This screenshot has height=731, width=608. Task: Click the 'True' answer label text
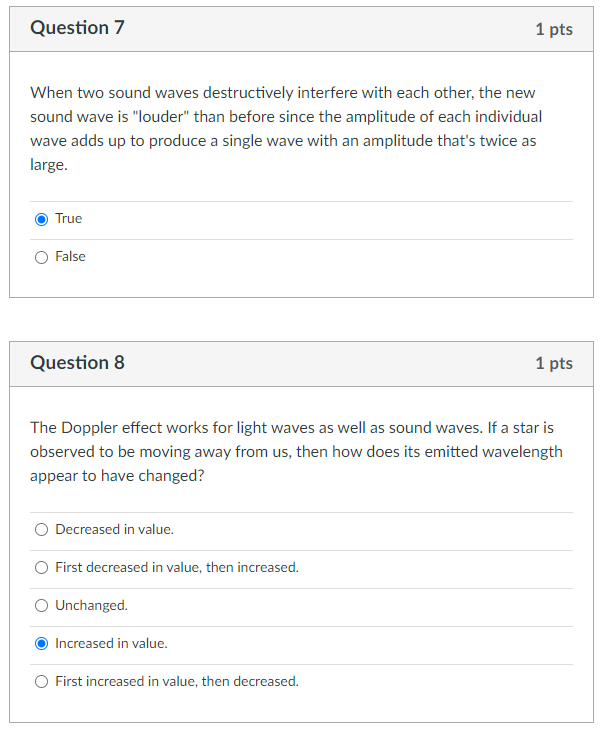coord(69,218)
